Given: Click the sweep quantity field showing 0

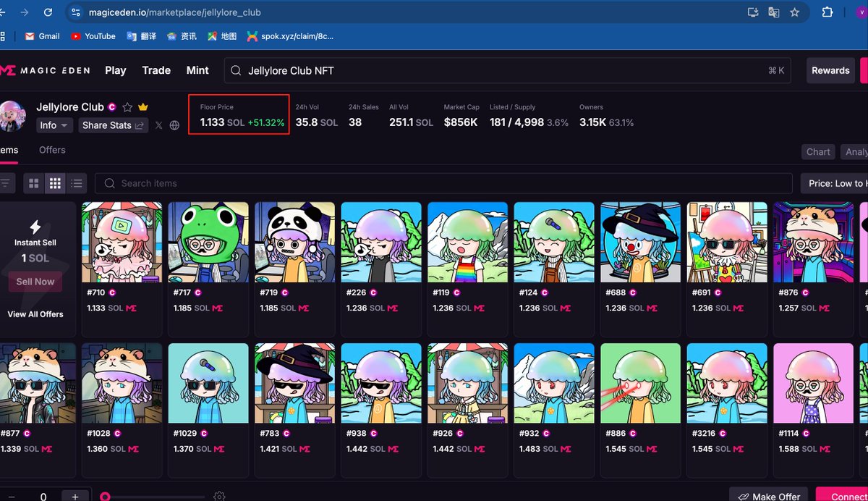Looking at the screenshot, I should (43, 497).
